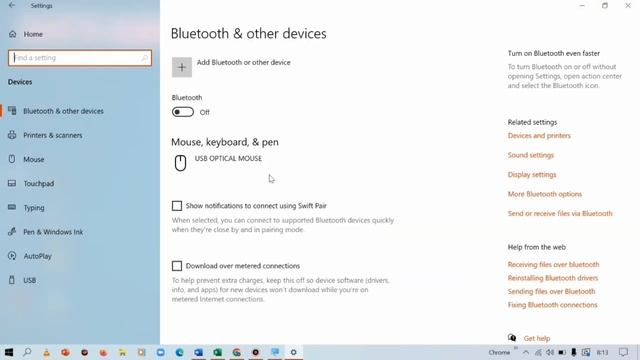Open File Explorer from the taskbar

pos(122,352)
